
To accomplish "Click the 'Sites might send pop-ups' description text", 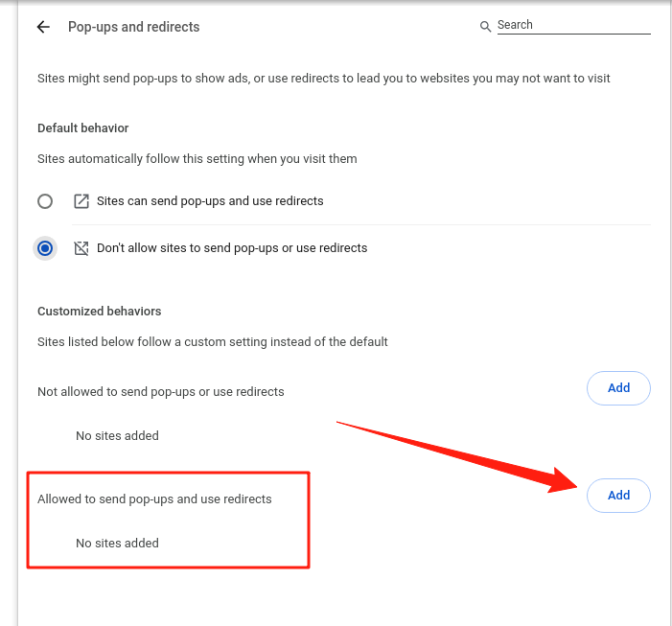I will 324,79.
